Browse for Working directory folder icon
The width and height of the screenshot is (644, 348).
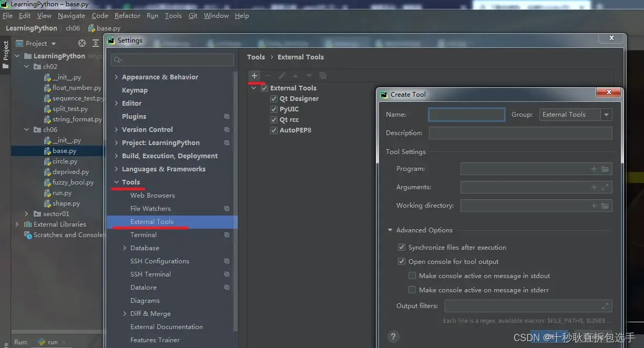point(605,206)
